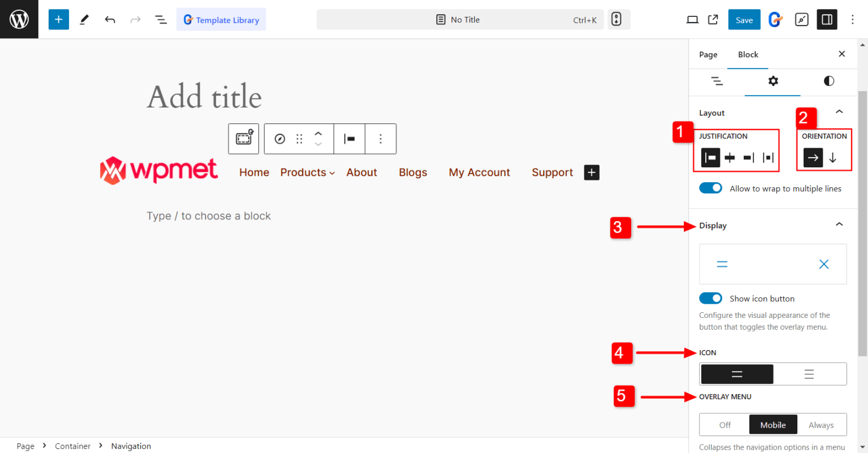Select the Styles tab icon
The height and width of the screenshot is (453, 868).
point(828,81)
